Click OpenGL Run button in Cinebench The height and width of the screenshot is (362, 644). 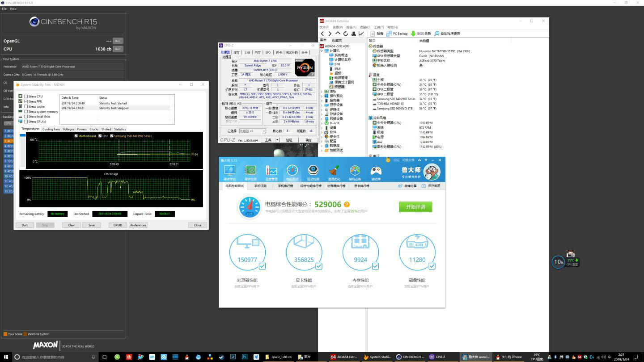click(118, 41)
